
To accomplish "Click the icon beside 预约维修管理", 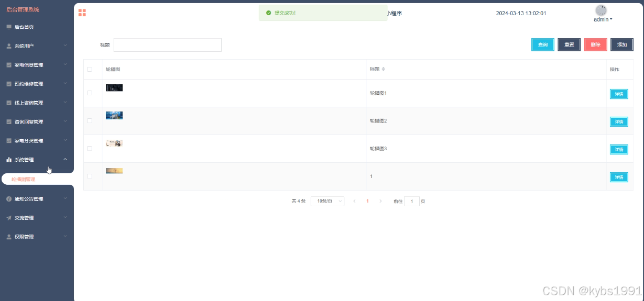I will coord(9,84).
